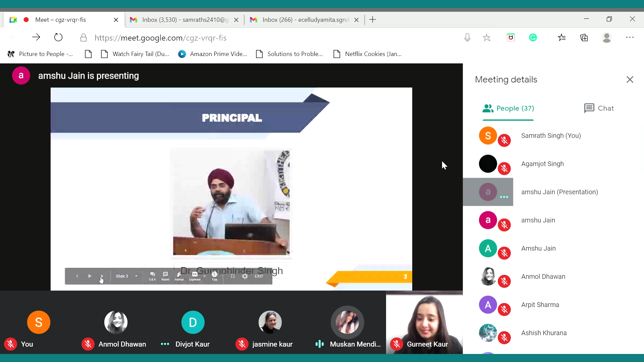Open Q&A in slide toolbar
The width and height of the screenshot is (644, 362).
pos(152,276)
